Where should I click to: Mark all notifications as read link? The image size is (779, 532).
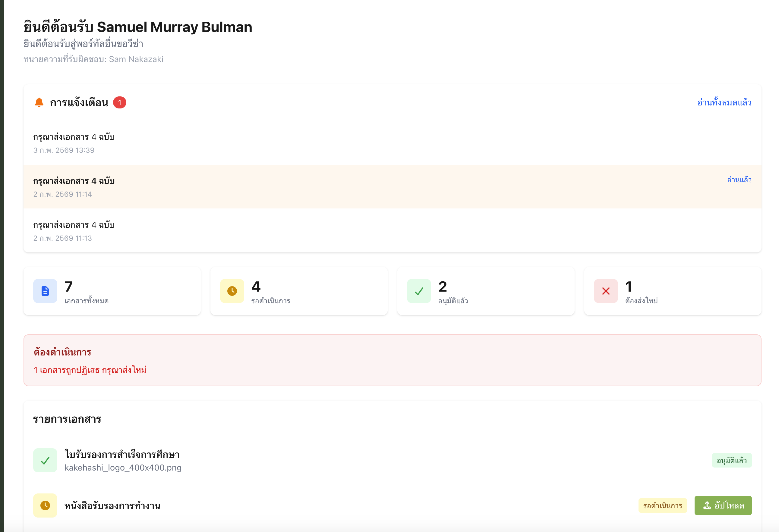(724, 102)
